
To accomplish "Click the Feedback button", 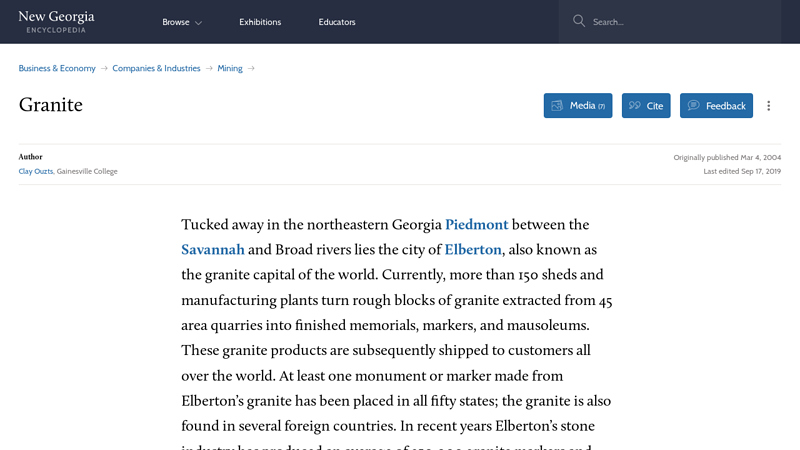I will point(716,106).
